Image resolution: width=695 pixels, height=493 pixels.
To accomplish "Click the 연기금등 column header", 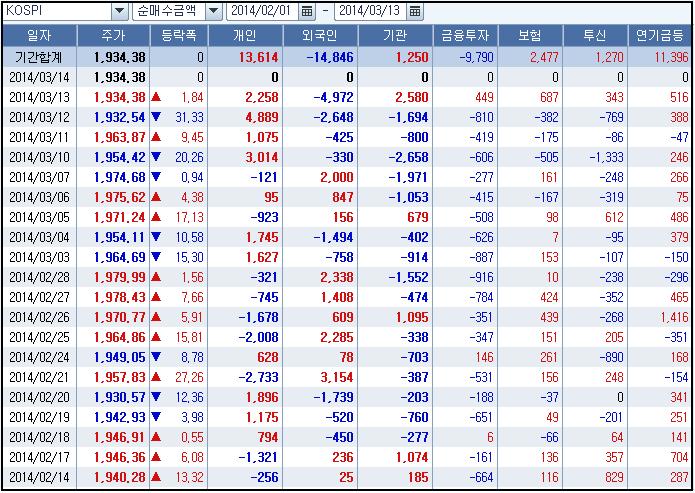I will point(660,35).
